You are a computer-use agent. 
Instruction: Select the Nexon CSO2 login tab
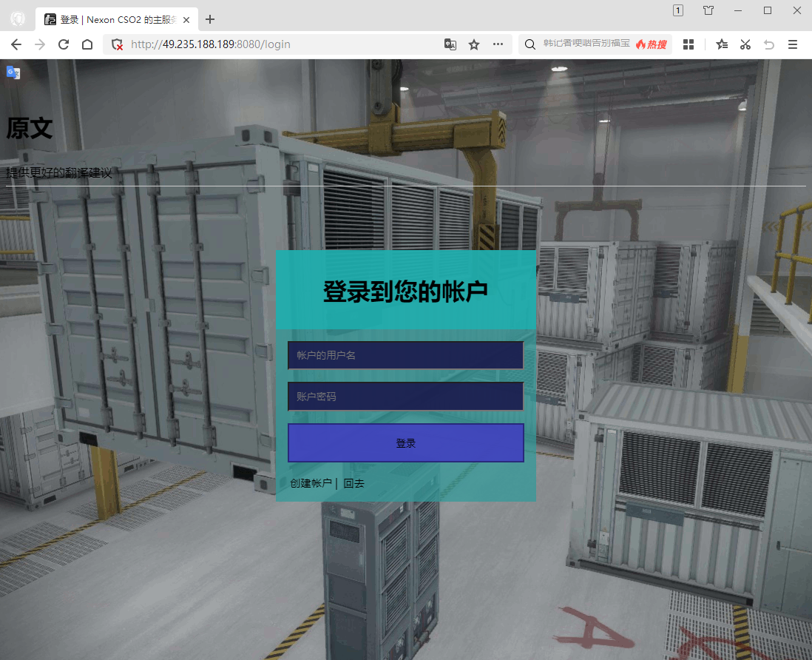(117, 20)
